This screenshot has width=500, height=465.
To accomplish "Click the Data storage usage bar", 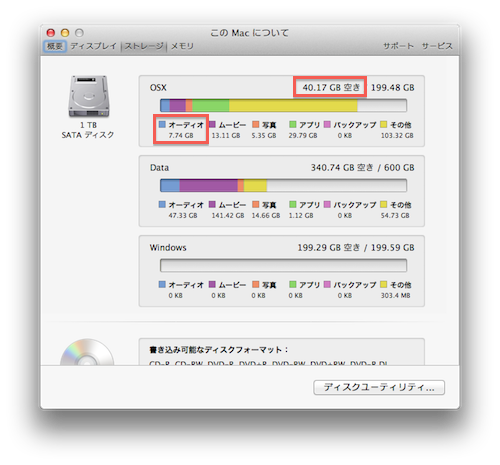I will click(283, 185).
